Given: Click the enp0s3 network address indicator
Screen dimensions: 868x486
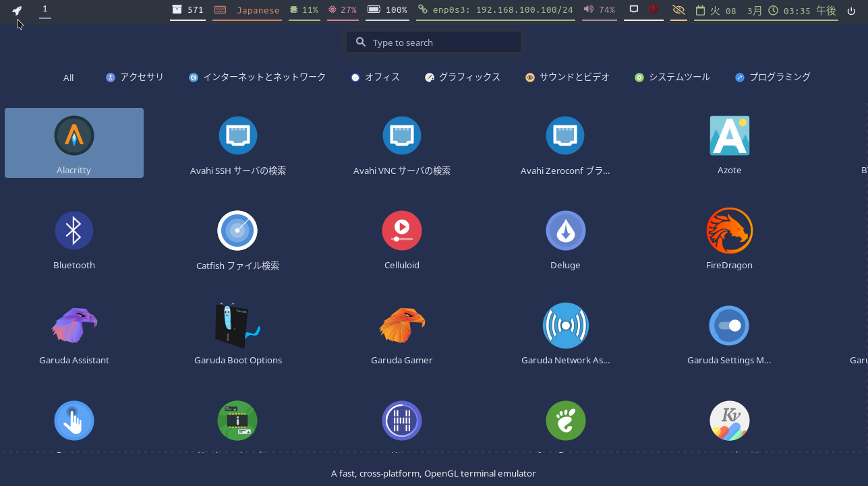Looking at the screenshot, I should pos(496,10).
